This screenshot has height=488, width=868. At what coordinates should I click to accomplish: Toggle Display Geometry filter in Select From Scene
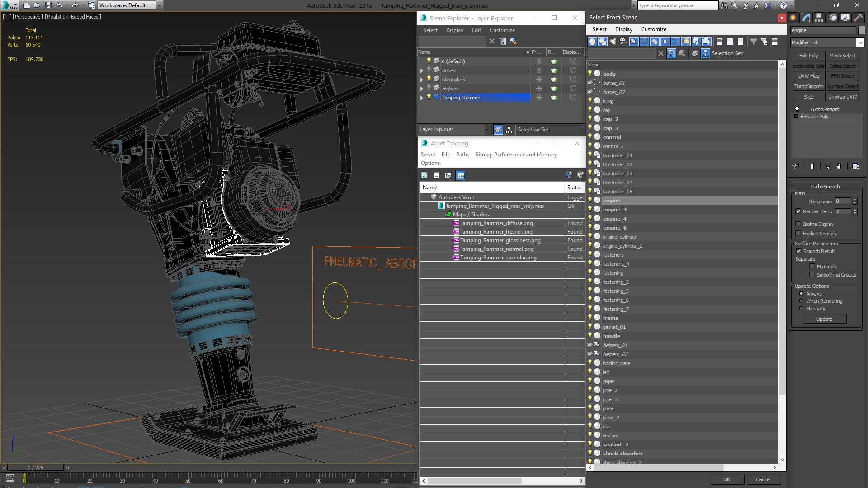point(592,42)
